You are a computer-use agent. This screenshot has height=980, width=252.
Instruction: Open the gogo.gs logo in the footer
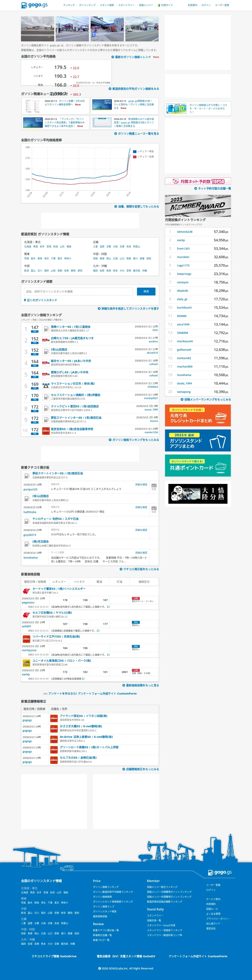220,872
